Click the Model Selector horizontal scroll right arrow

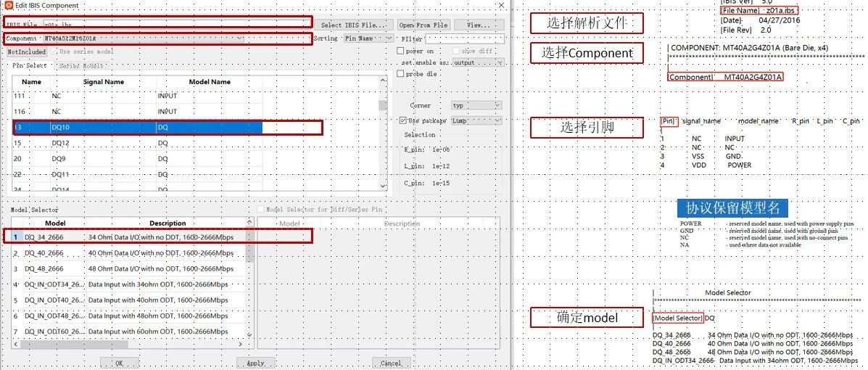click(x=241, y=344)
